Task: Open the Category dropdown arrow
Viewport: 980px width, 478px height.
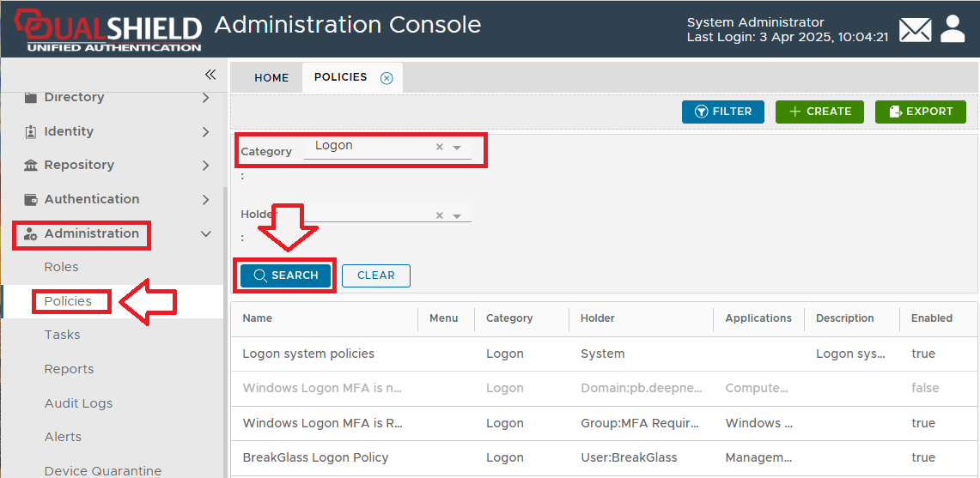Action: tap(457, 148)
